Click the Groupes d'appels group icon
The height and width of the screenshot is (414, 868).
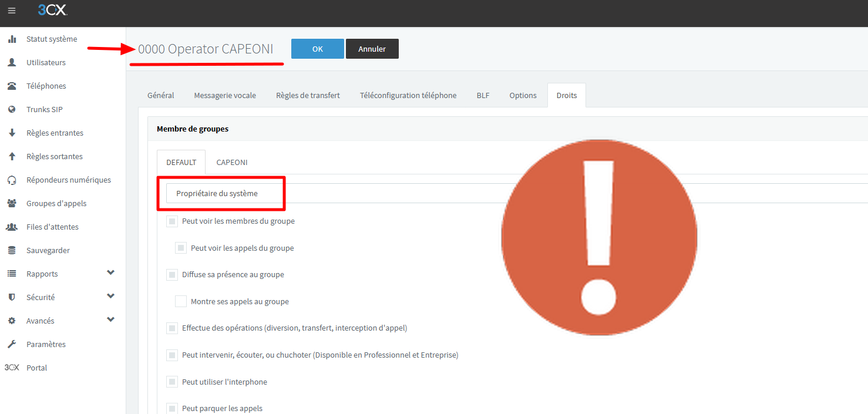[12, 204]
